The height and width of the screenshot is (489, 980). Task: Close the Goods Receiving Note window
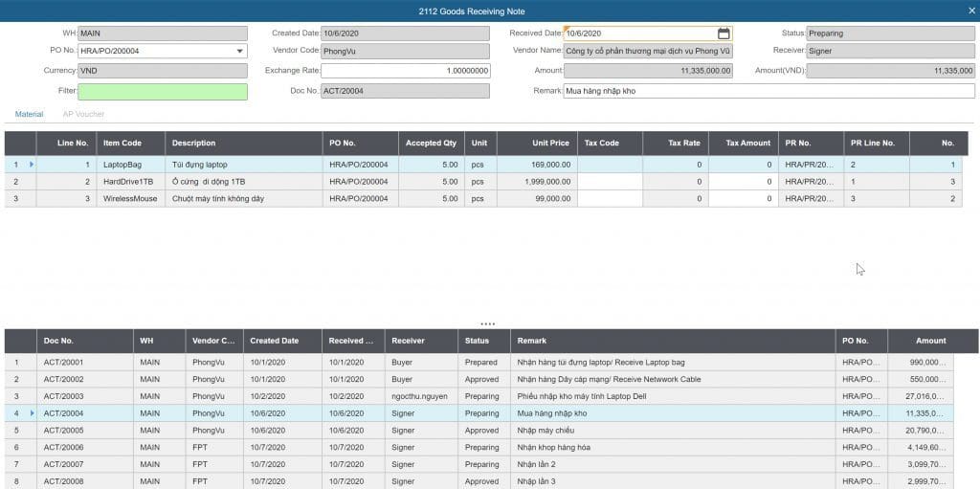(971, 10)
